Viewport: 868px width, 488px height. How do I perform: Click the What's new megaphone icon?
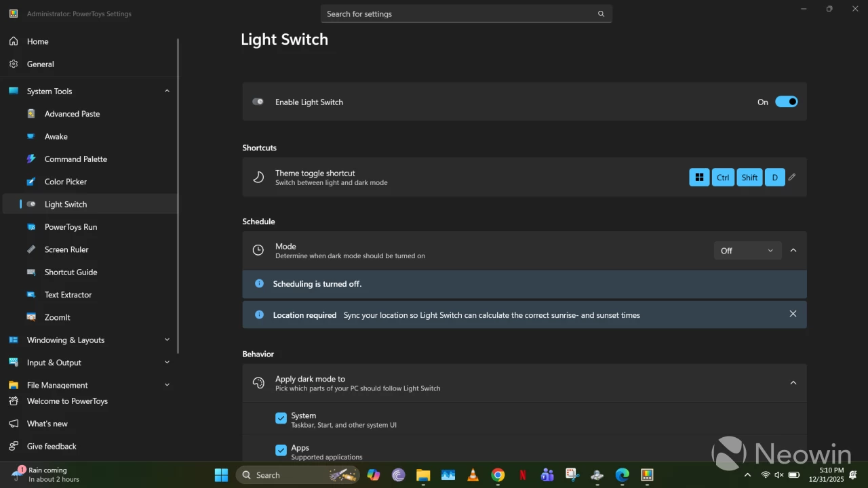click(14, 424)
